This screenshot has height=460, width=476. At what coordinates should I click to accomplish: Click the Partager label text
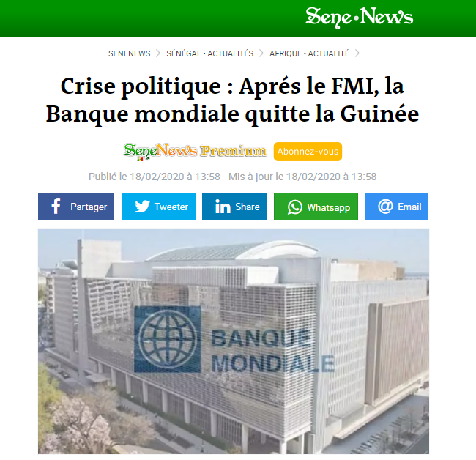[x=89, y=207]
